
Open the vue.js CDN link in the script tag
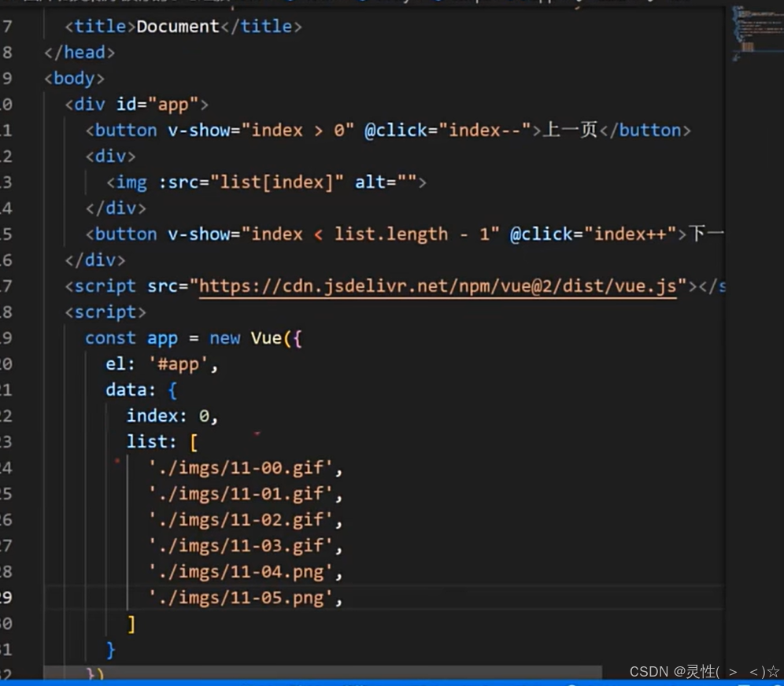tap(438, 286)
